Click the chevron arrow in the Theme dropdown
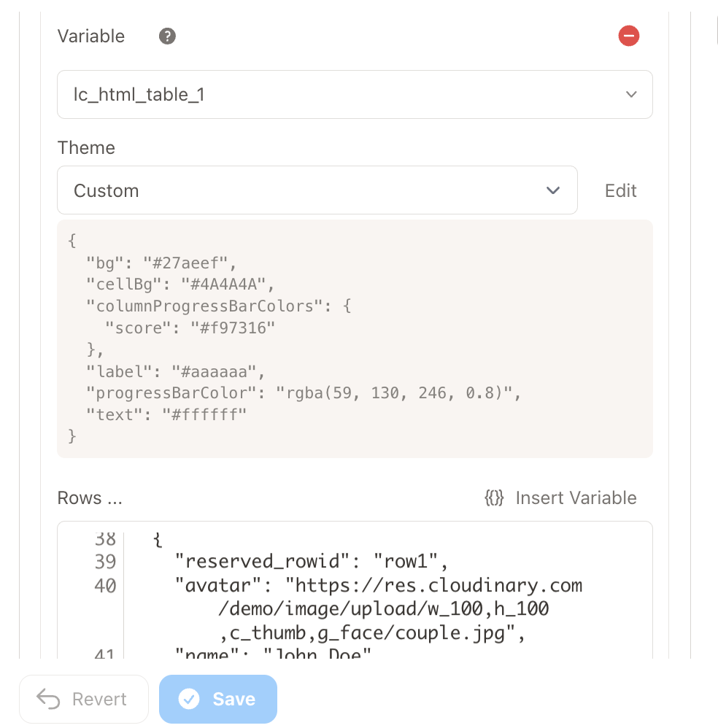 (553, 190)
